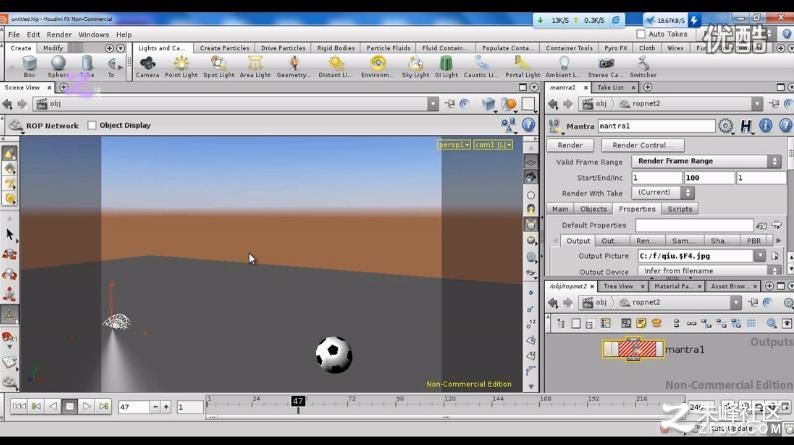Create a Sky Light
The width and height of the screenshot is (794, 445).
pos(415,67)
